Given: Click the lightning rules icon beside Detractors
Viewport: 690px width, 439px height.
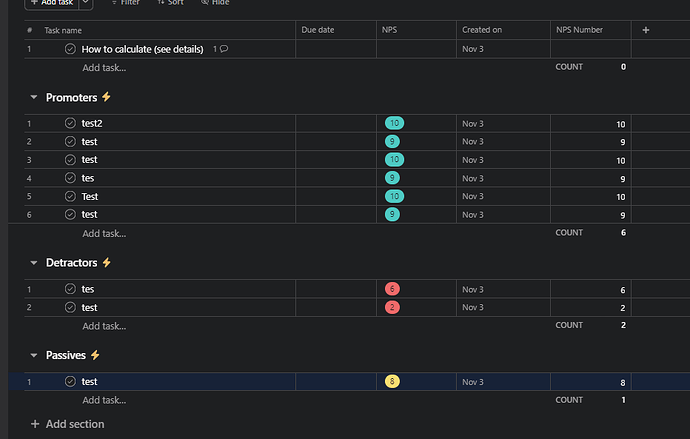Looking at the screenshot, I should (x=106, y=263).
